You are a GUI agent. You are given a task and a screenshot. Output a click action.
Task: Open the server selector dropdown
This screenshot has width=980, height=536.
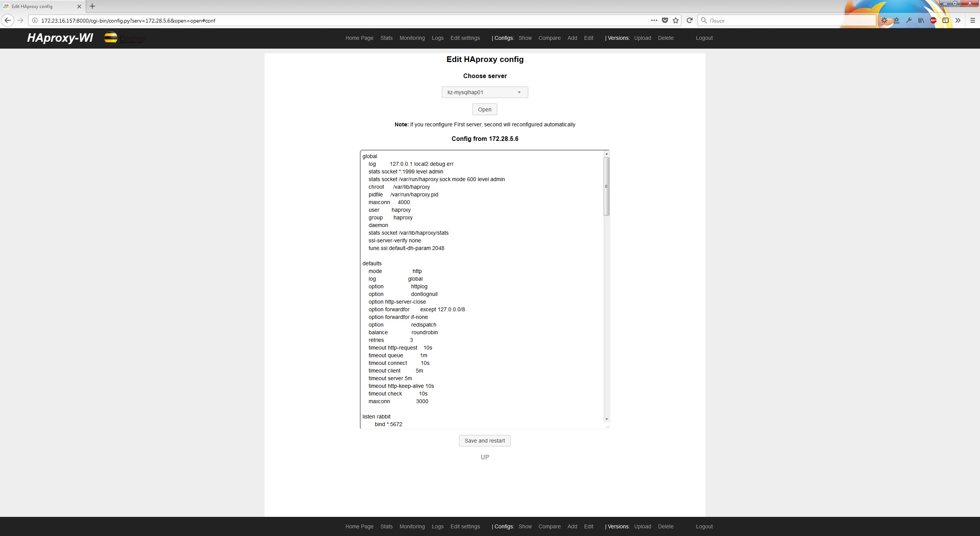point(519,92)
